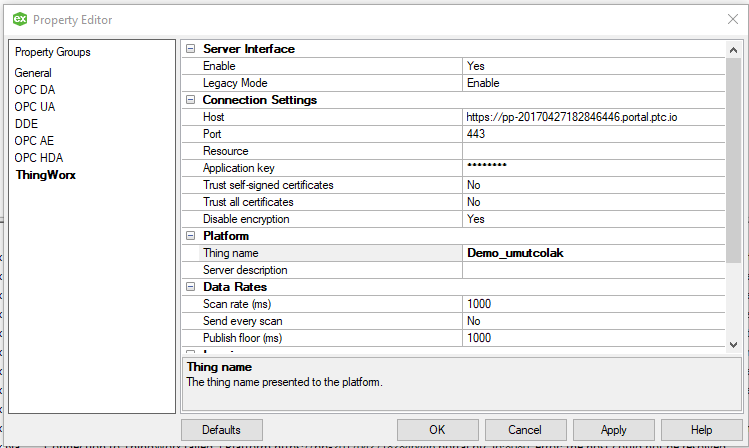
Task: Collapse the Connection Settings section
Action: click(x=191, y=100)
